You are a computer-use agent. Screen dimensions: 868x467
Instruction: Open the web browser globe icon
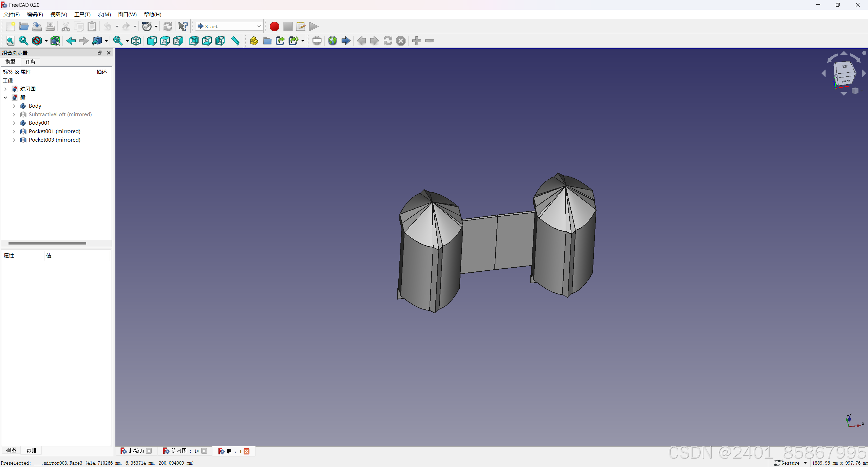click(x=333, y=41)
